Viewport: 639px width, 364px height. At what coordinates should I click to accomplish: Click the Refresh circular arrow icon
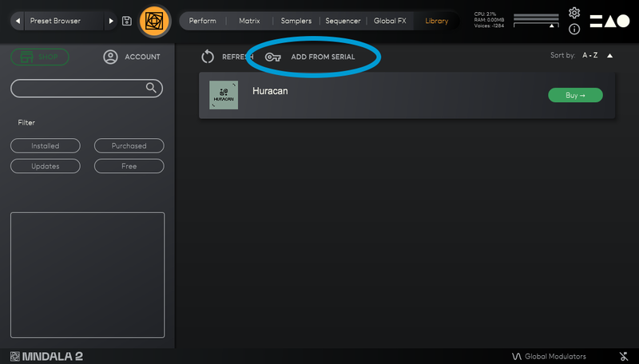208,57
